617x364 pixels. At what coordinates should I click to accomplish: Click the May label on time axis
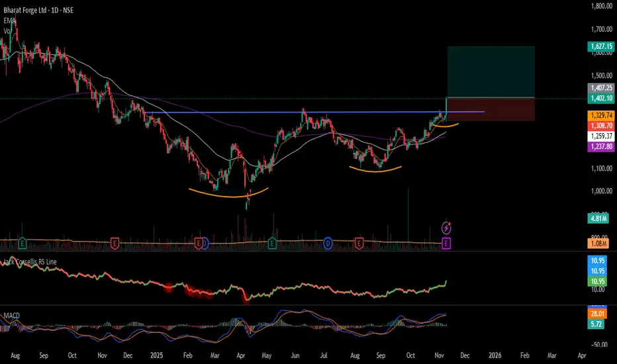(x=266, y=355)
